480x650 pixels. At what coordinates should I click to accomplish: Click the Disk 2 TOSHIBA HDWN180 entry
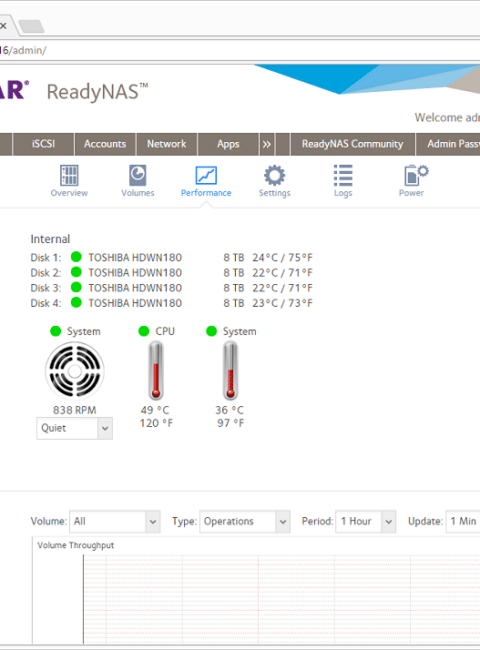tap(135, 273)
